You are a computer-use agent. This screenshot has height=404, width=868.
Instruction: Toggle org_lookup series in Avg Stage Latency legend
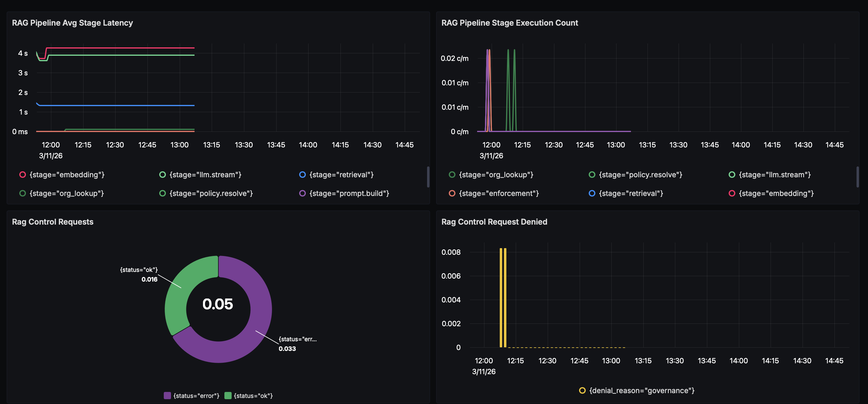pyautogui.click(x=62, y=194)
